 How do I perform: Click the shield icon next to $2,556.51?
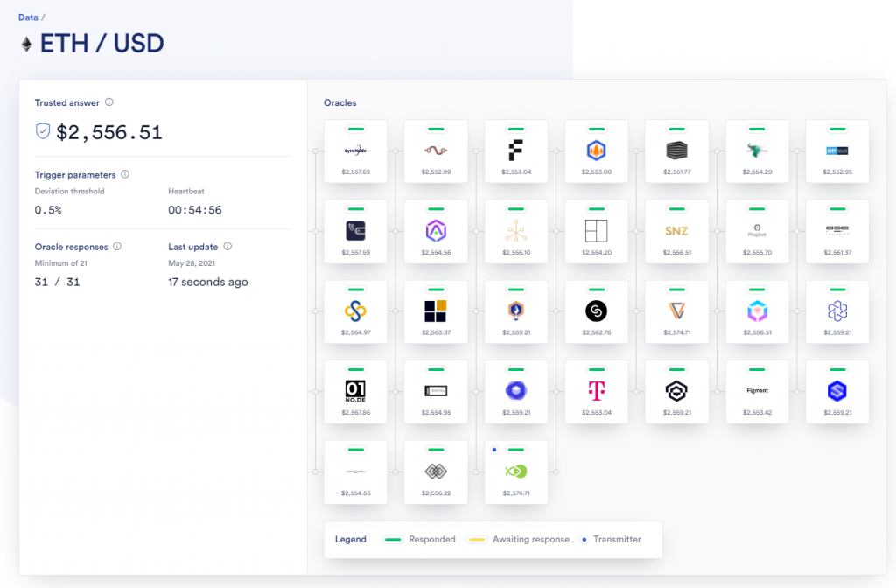43,131
